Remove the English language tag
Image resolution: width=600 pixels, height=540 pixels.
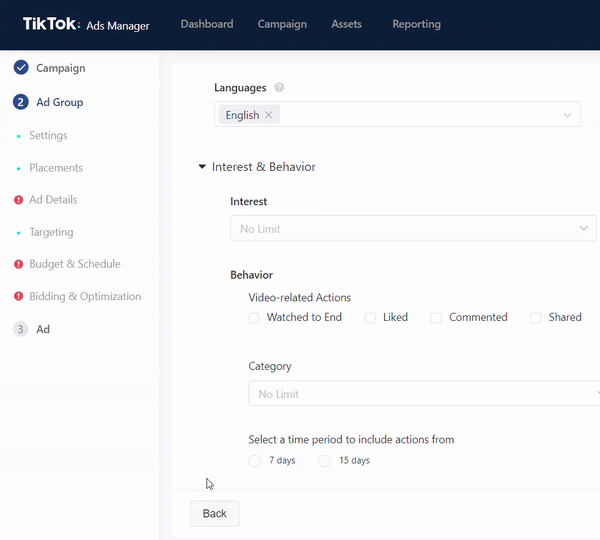coord(268,115)
